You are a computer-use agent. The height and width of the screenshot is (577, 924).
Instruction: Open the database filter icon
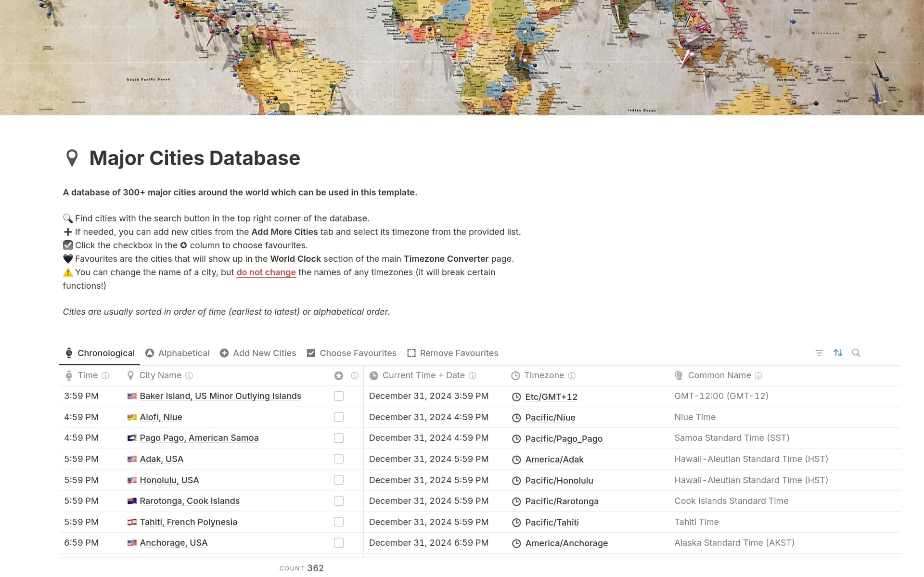tap(819, 353)
